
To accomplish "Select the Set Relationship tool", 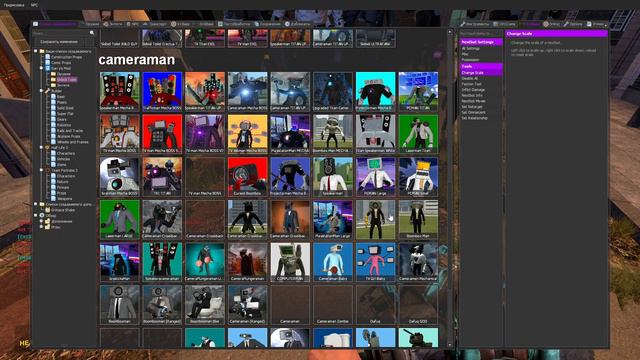I will point(474,118).
